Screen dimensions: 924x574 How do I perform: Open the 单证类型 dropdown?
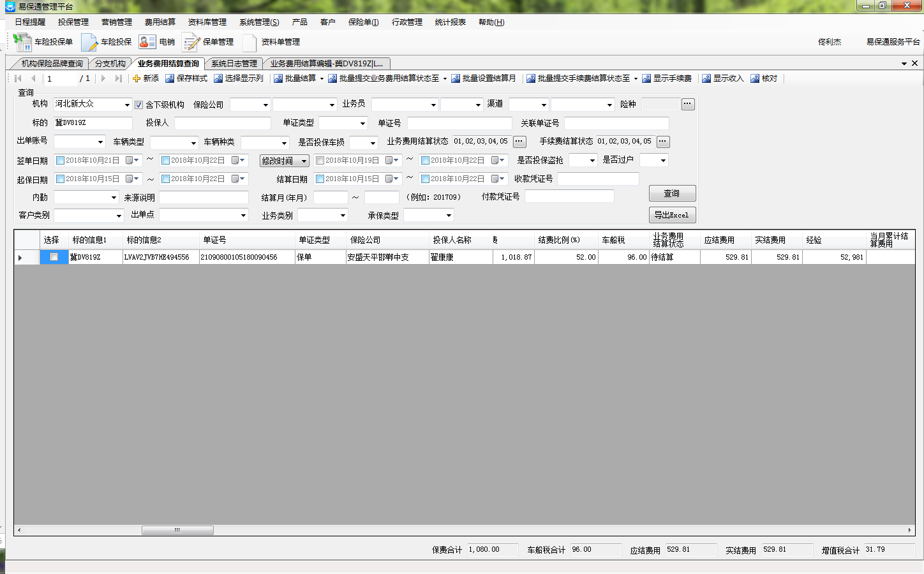pyautogui.click(x=362, y=123)
